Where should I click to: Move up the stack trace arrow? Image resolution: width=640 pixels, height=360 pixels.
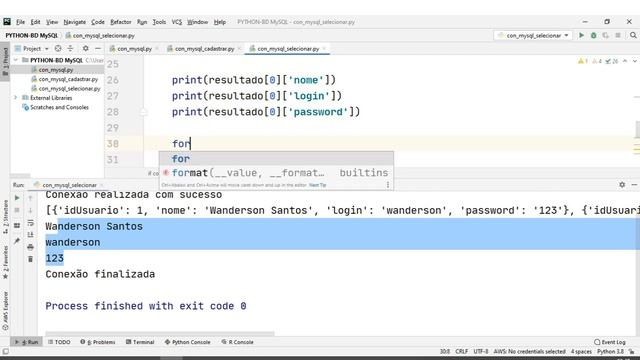[x=30, y=198]
